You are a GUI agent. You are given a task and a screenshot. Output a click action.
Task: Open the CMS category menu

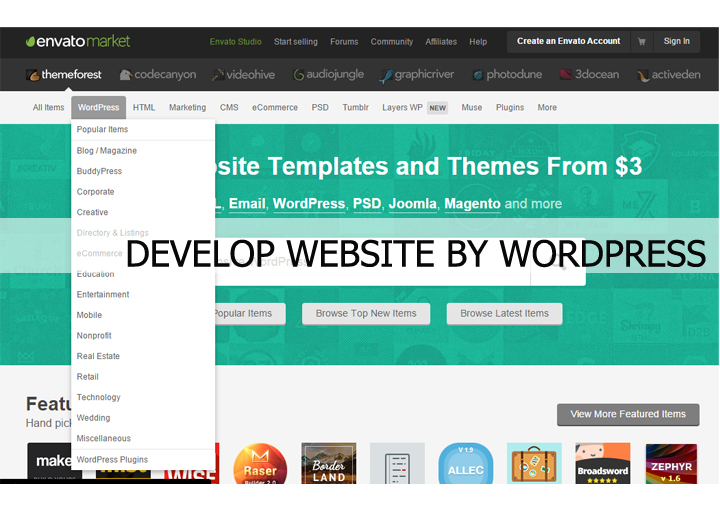click(x=229, y=107)
